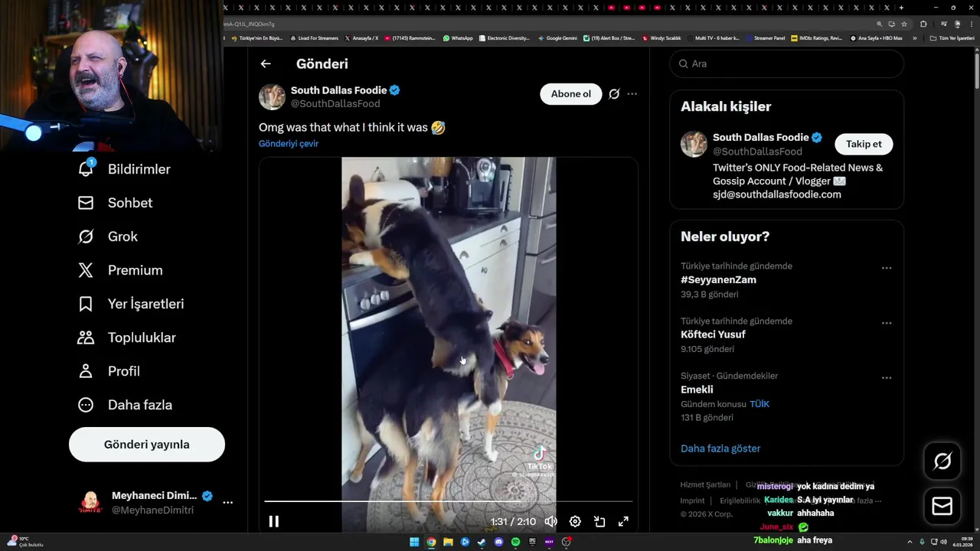The height and width of the screenshot is (551, 980).
Task: Open Spotify from the taskbar
Action: (515, 542)
